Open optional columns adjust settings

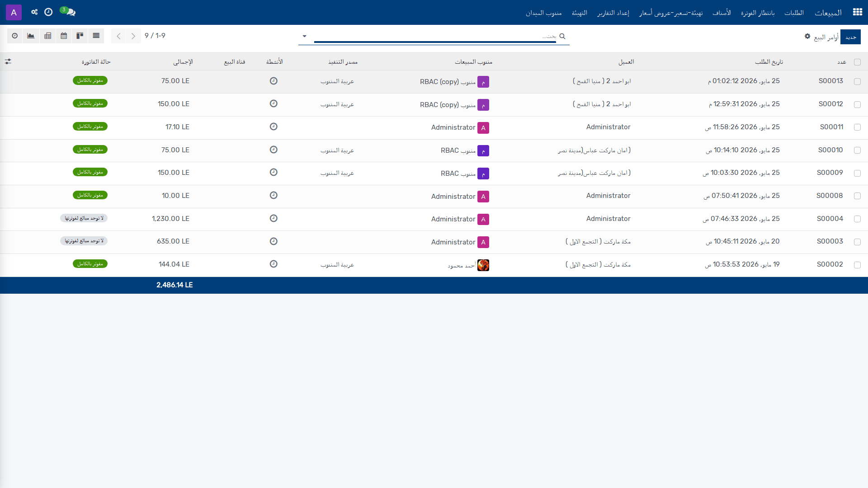click(8, 61)
